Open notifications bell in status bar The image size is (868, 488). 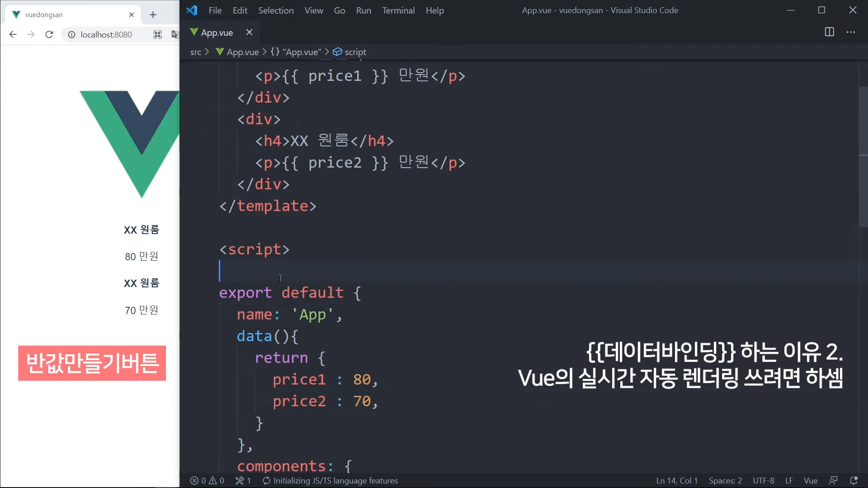tap(854, 481)
